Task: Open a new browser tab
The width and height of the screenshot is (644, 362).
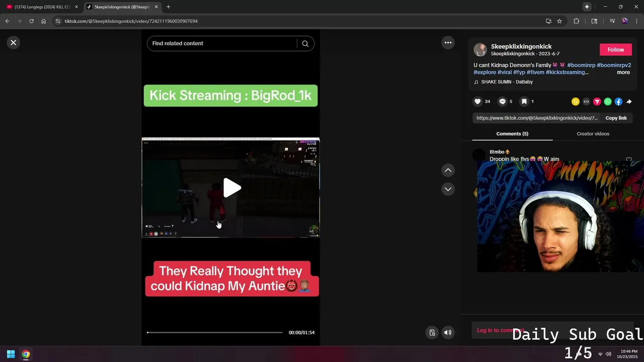Action: pyautogui.click(x=168, y=7)
